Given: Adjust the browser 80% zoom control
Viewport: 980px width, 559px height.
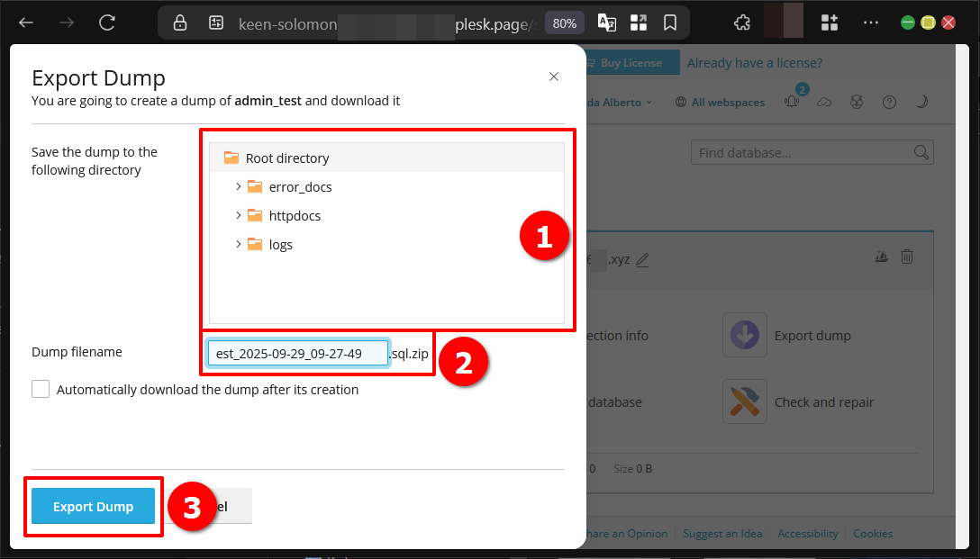Looking at the screenshot, I should 564,23.
